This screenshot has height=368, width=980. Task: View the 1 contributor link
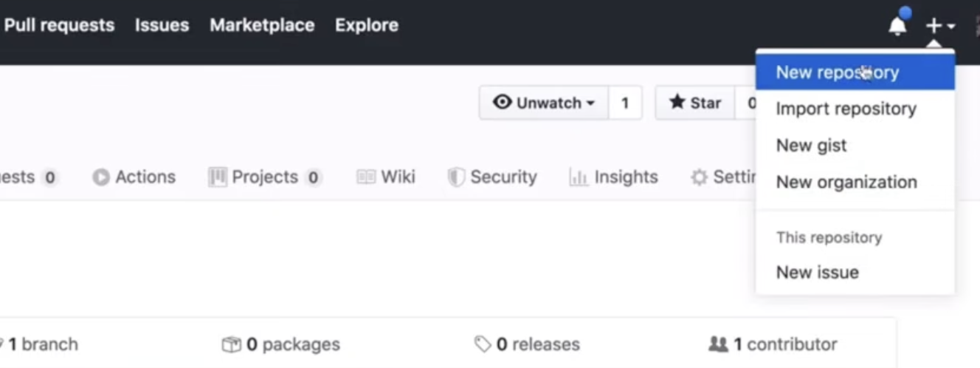[x=784, y=344]
